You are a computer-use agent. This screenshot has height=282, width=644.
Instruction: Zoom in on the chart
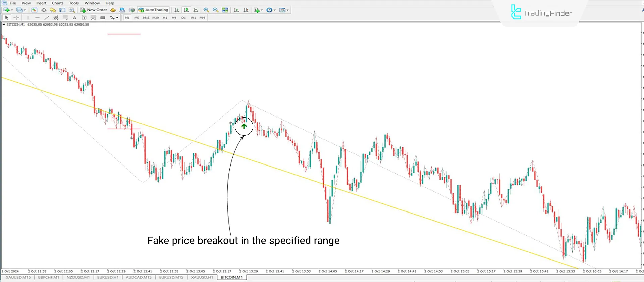(206, 10)
